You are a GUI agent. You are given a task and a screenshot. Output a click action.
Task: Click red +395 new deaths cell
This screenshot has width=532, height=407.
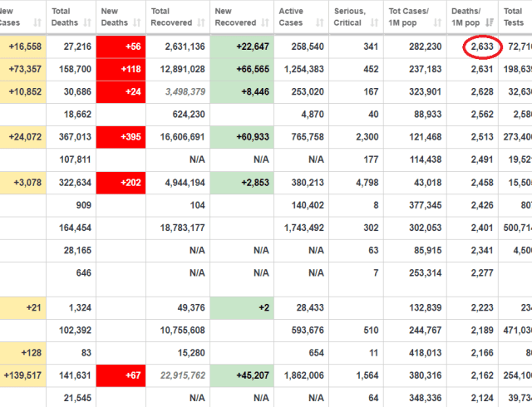121,137
